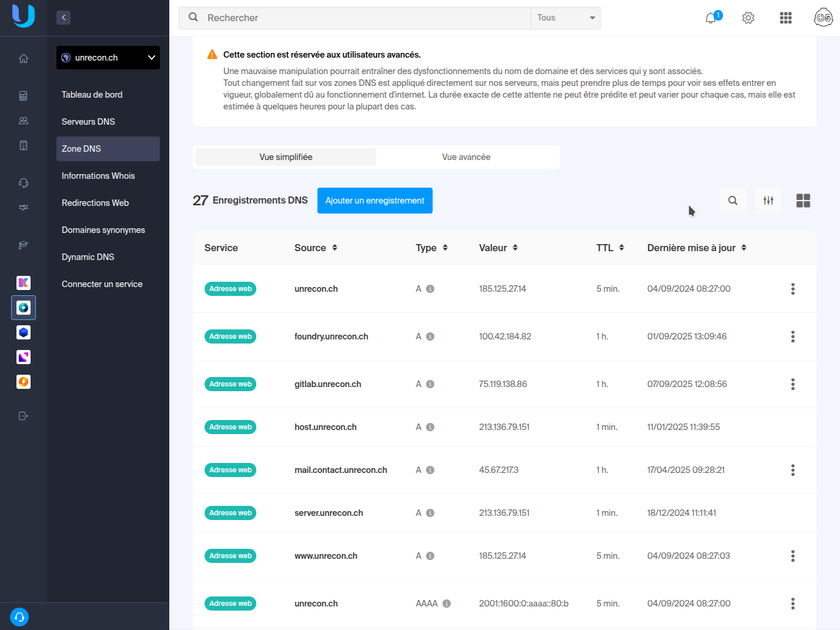Click Ajouter un enregistrement button
840x630 pixels.
[375, 201]
